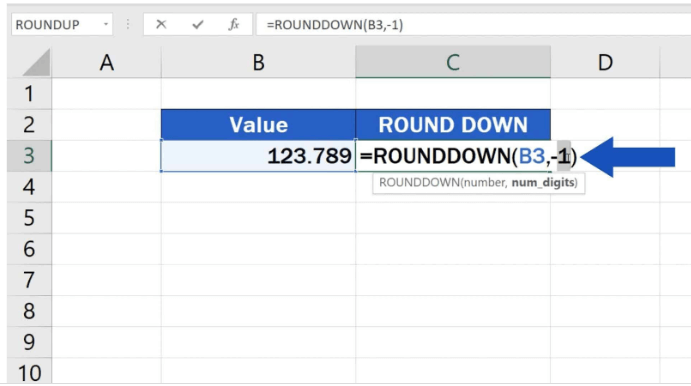Click the "num_digits" argument in tooltip
Viewport: 691px width, 386px height.
tap(543, 182)
